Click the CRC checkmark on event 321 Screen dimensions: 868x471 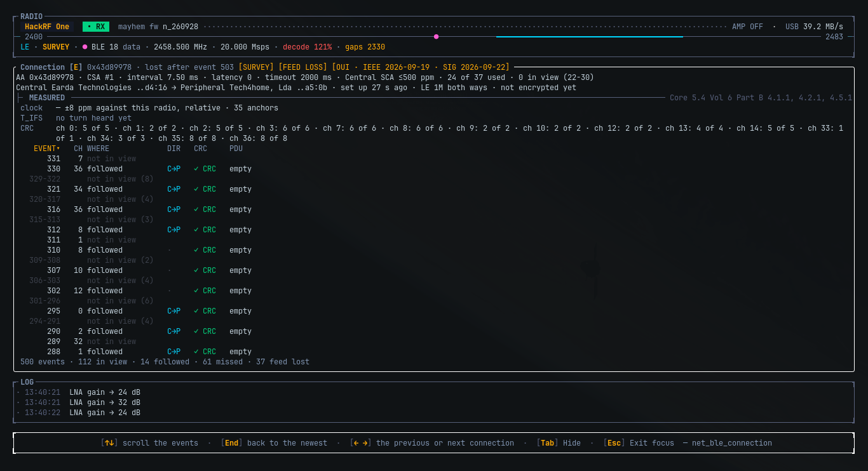[x=196, y=189]
